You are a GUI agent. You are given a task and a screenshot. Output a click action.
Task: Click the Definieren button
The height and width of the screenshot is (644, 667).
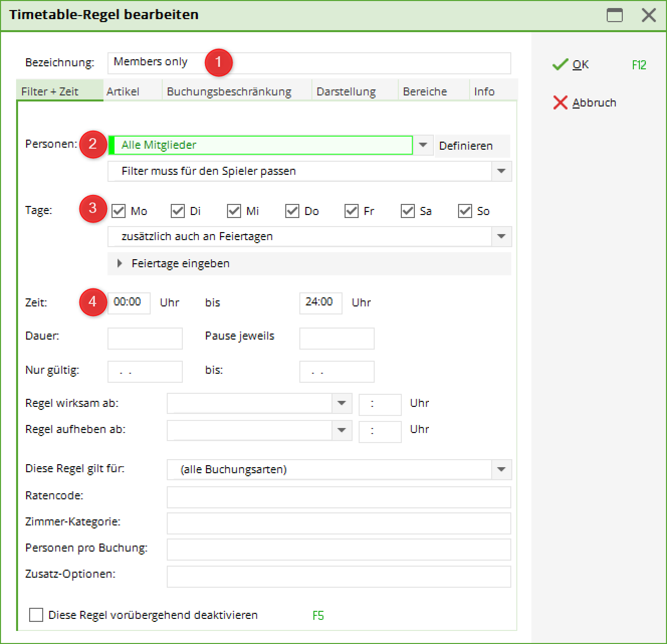[466, 146]
